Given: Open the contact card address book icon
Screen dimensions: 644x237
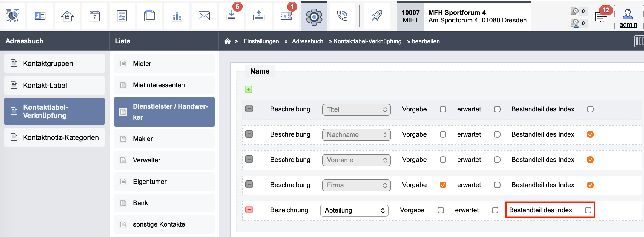Looking at the screenshot, I should (x=40, y=16).
